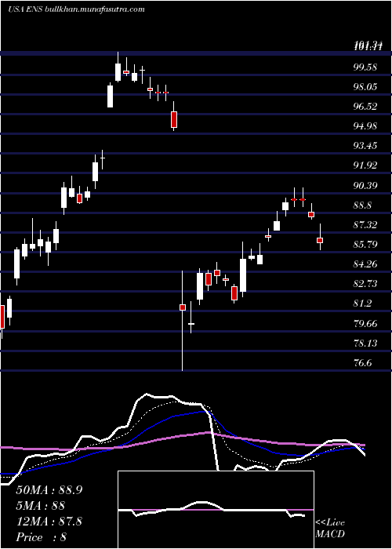
Task: Click the 98.05 price axis label
Action: (365, 87)
